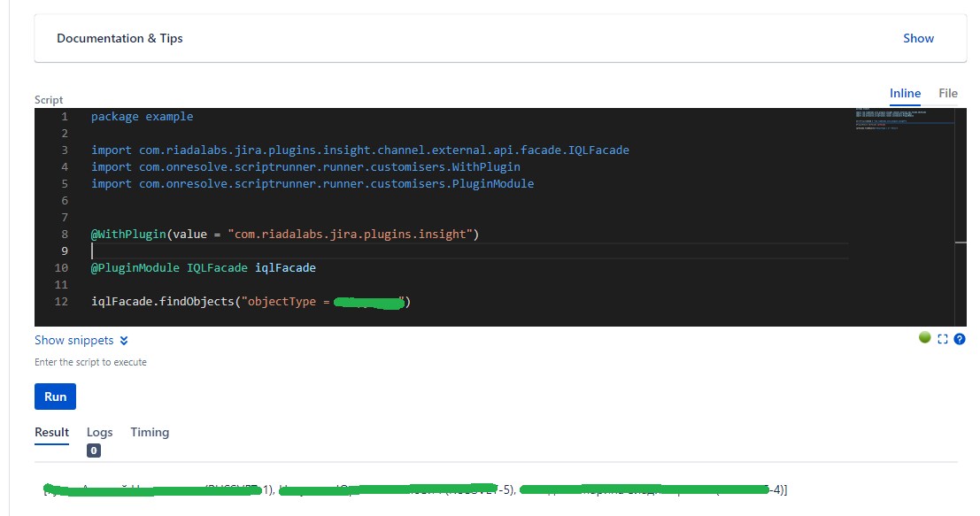The width and height of the screenshot is (980, 516).
Task: View the Timing tab
Action: point(149,432)
